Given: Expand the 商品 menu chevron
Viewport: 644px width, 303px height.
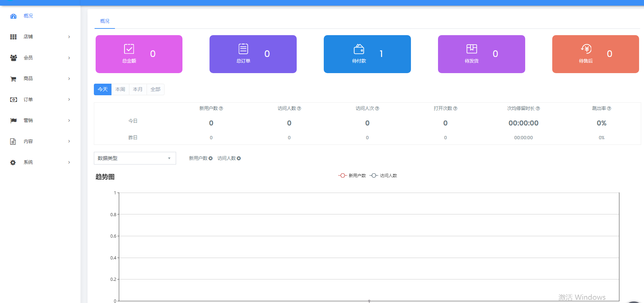Looking at the screenshot, I should (x=69, y=79).
